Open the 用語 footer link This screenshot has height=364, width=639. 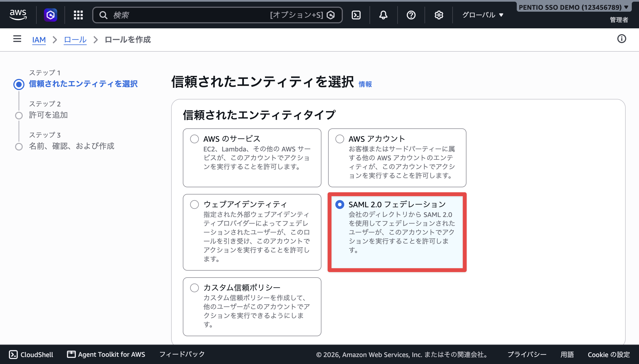pos(567,355)
